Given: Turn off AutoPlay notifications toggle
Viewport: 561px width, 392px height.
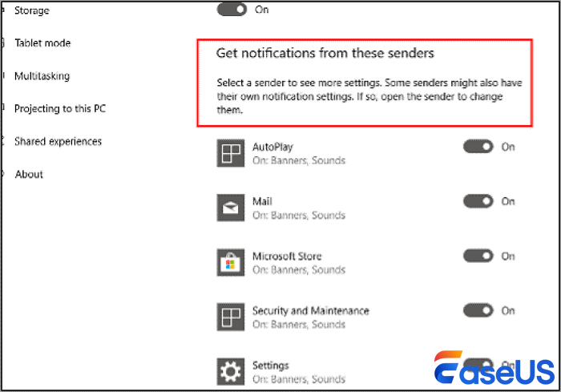Looking at the screenshot, I should pos(478,147).
